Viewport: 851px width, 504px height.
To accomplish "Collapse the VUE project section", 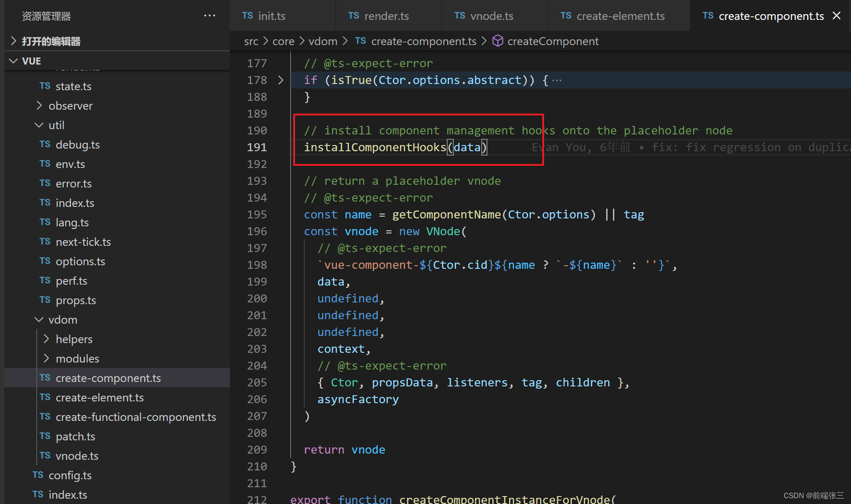I will (x=117, y=61).
